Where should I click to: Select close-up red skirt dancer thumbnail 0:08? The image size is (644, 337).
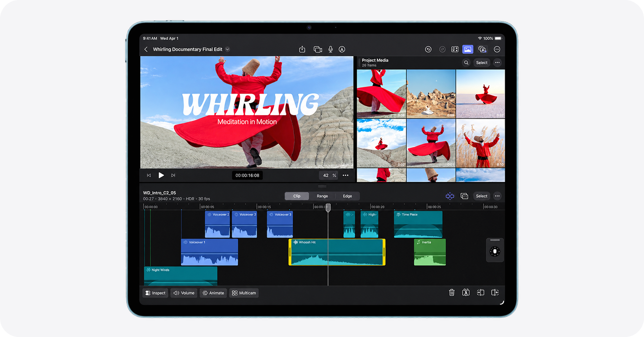pyautogui.click(x=381, y=94)
